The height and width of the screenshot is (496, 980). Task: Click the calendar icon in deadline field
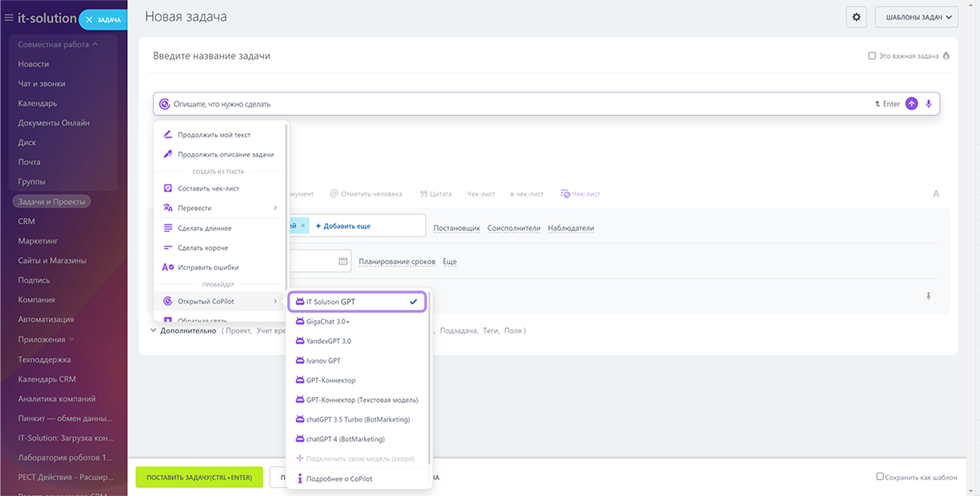tap(343, 261)
